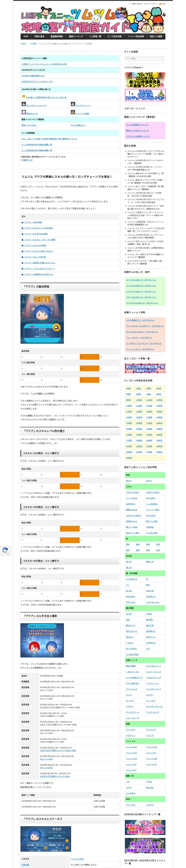The height and width of the screenshot is (868, 186).
Task: Open the タイムボムの出し方 link
Action: point(141,286)
